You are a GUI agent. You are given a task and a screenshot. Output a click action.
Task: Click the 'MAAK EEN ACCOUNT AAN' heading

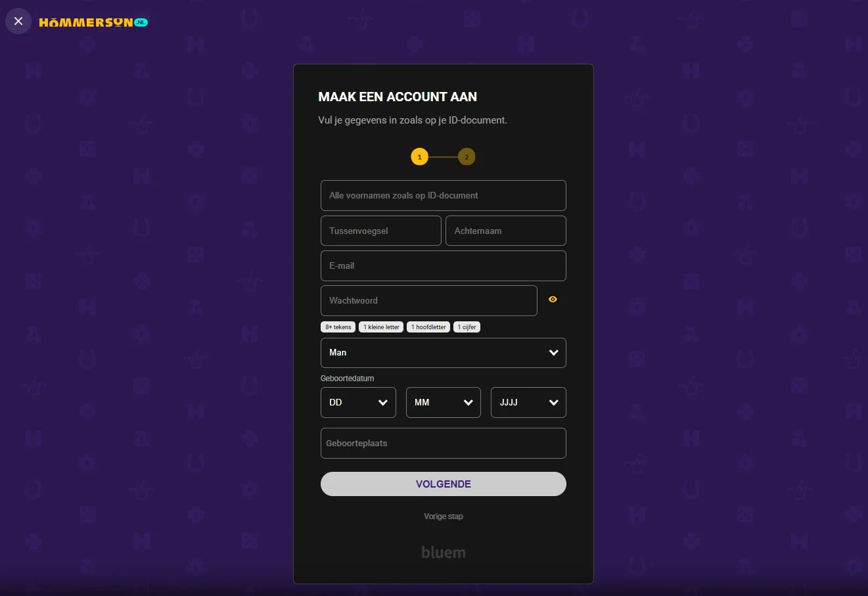pyautogui.click(x=398, y=97)
